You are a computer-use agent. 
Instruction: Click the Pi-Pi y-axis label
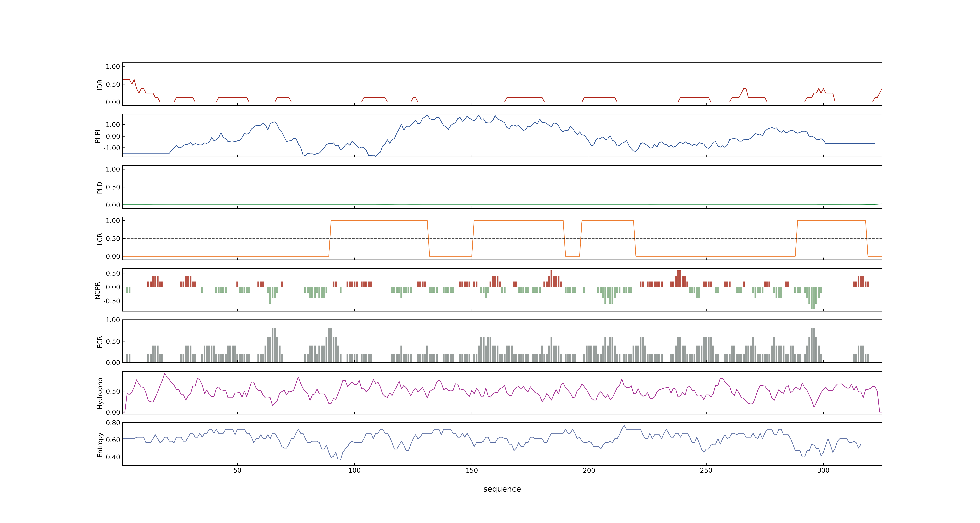click(97, 136)
